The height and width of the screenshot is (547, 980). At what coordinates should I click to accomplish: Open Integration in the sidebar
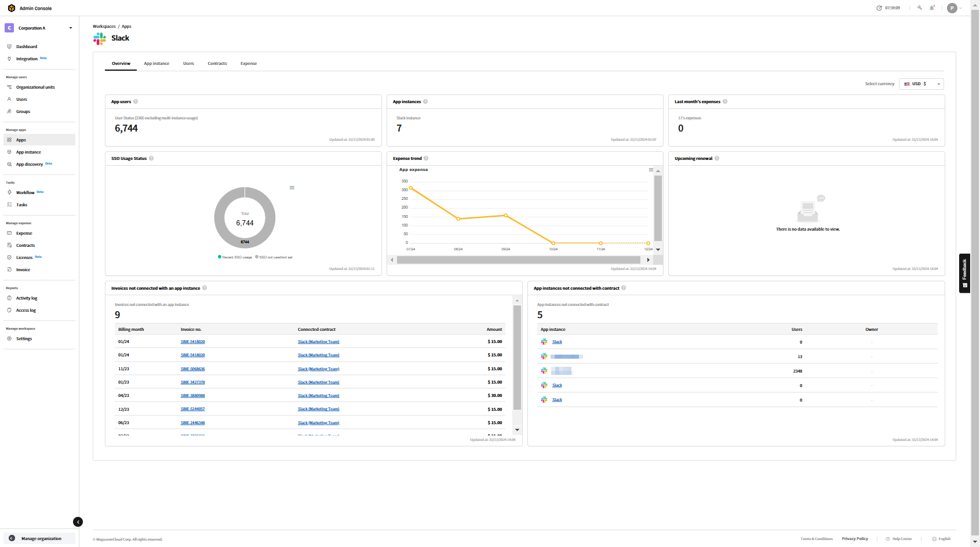pyautogui.click(x=27, y=59)
